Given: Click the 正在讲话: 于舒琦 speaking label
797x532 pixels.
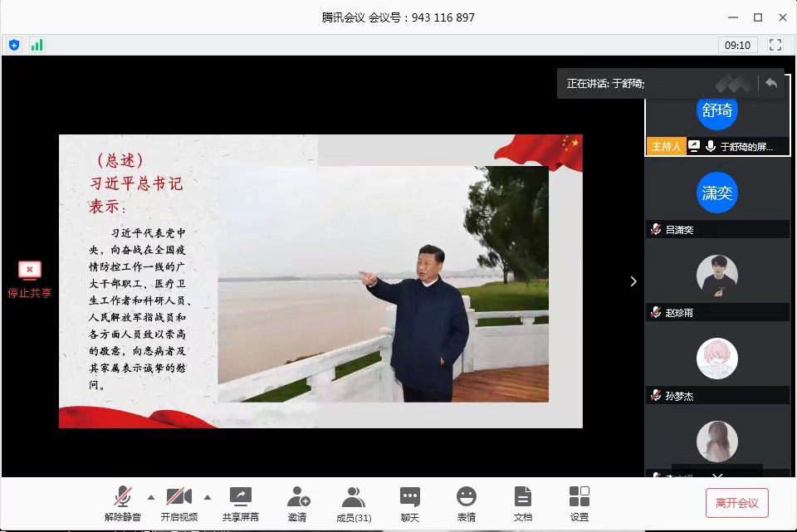Looking at the screenshot, I should tap(606, 83).
